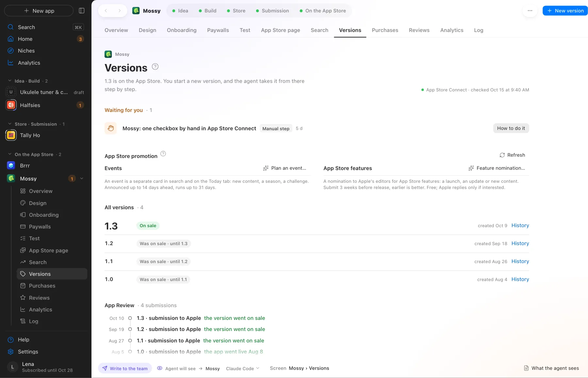Switch to the Reviews tab
The image size is (588, 378).
419,30
